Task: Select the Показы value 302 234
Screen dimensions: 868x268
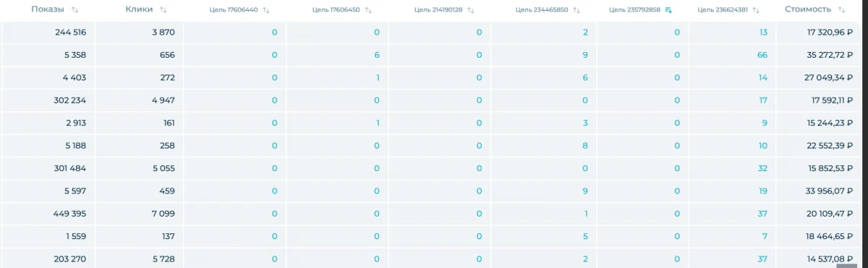Action: (70, 100)
